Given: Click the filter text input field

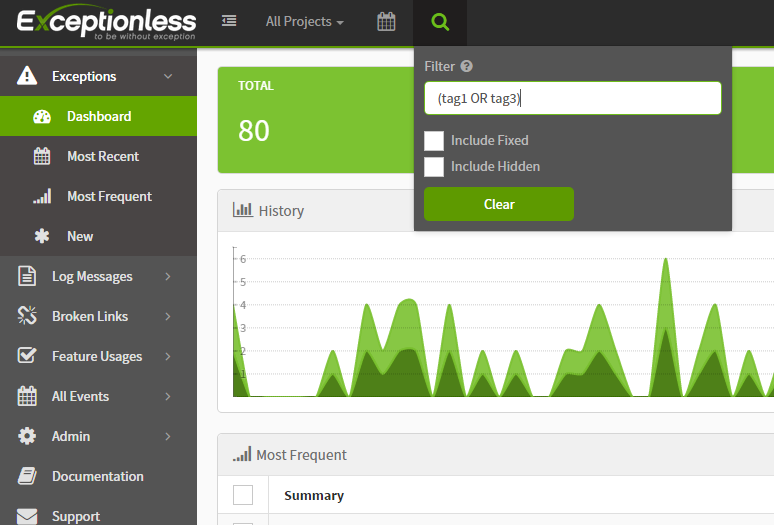Looking at the screenshot, I should pos(573,98).
